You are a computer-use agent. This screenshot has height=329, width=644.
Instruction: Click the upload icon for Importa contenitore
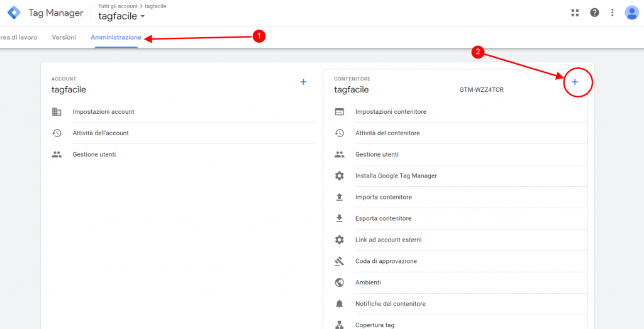[x=339, y=197]
